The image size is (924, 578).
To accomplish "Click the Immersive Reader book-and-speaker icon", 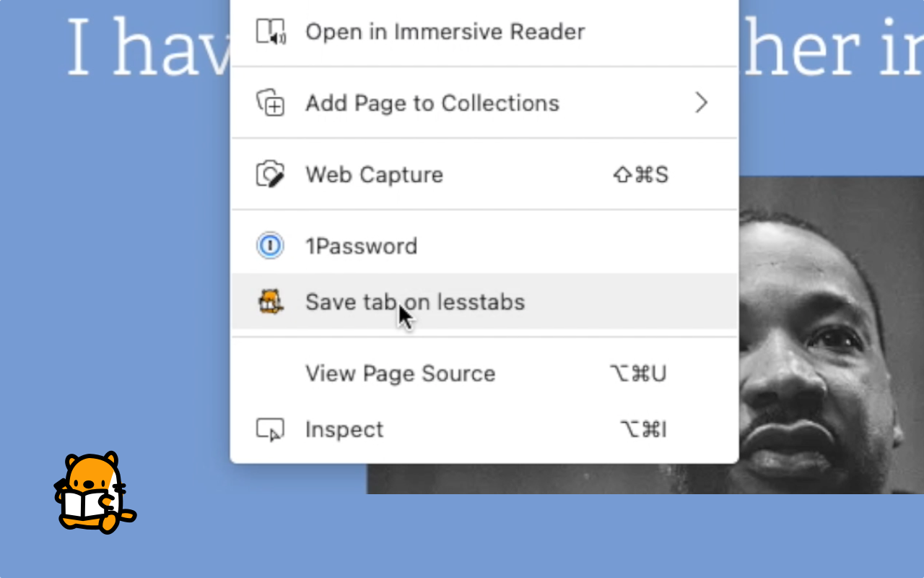I will [x=271, y=32].
